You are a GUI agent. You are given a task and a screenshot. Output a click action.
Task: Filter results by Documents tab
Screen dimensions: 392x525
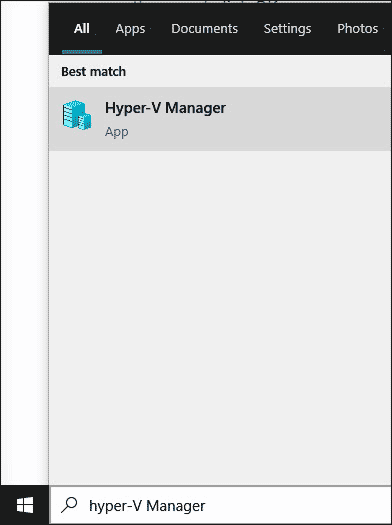[205, 28]
